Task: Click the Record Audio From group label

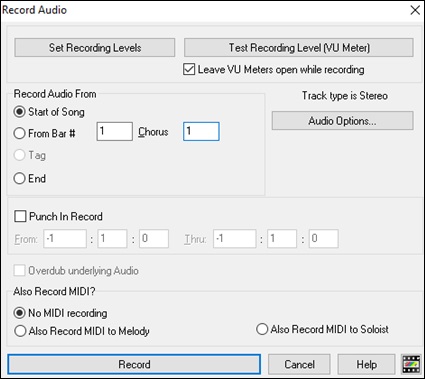Action: click(55, 94)
